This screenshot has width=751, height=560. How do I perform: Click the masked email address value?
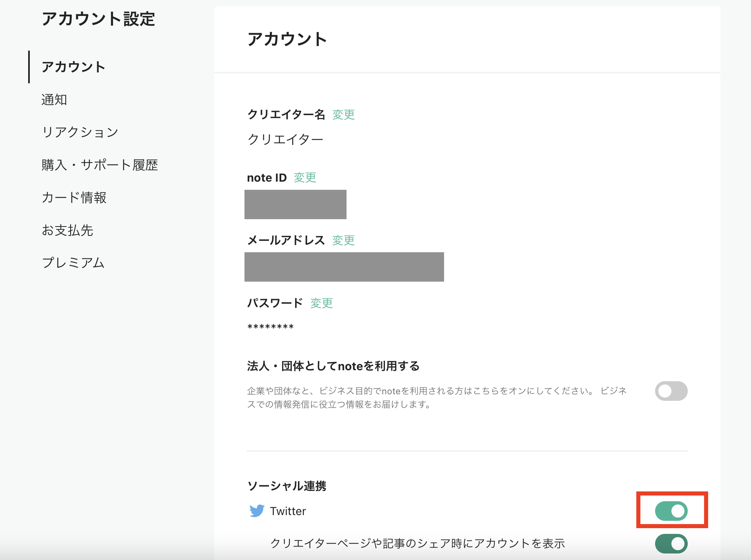click(344, 267)
